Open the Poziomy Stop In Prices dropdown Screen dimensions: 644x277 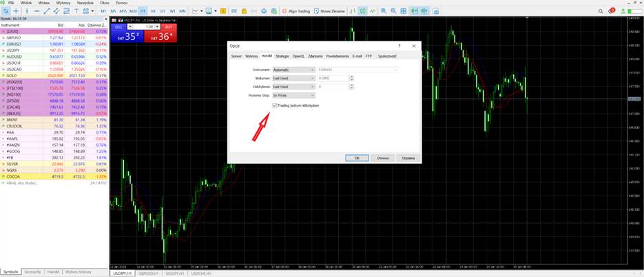(x=293, y=95)
